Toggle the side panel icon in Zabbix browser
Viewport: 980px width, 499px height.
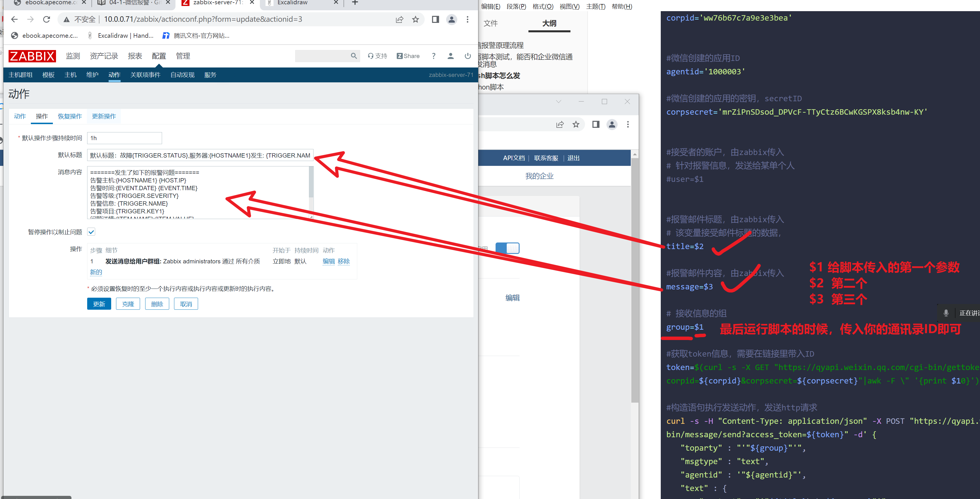click(436, 19)
